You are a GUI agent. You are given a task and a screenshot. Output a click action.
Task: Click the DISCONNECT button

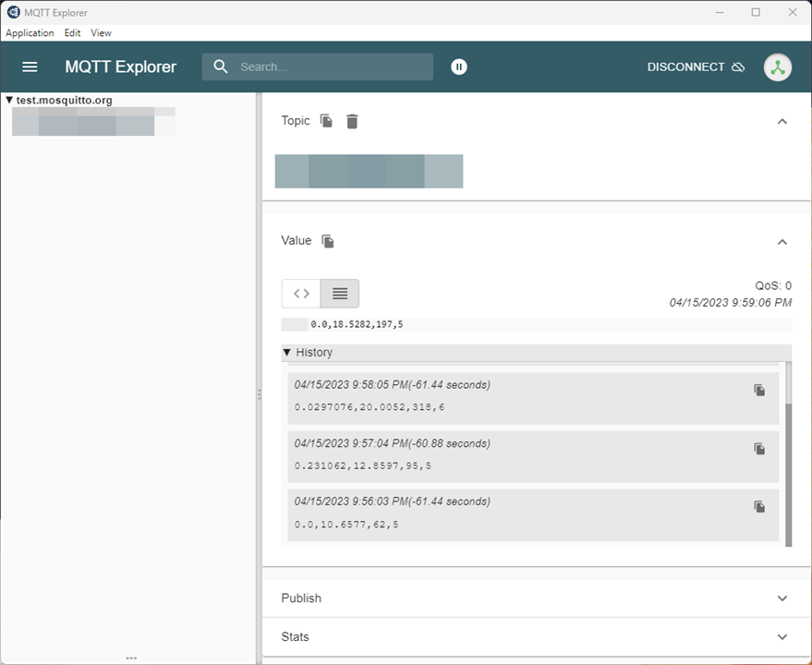point(696,67)
